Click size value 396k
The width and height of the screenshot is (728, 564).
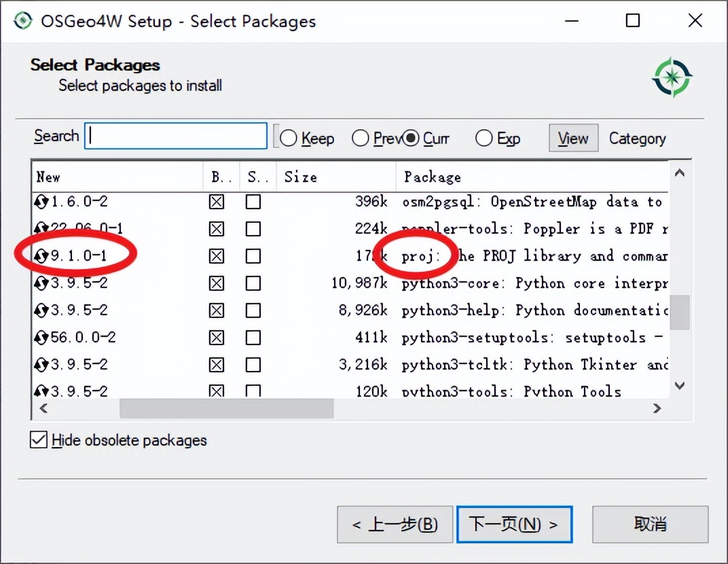371,202
